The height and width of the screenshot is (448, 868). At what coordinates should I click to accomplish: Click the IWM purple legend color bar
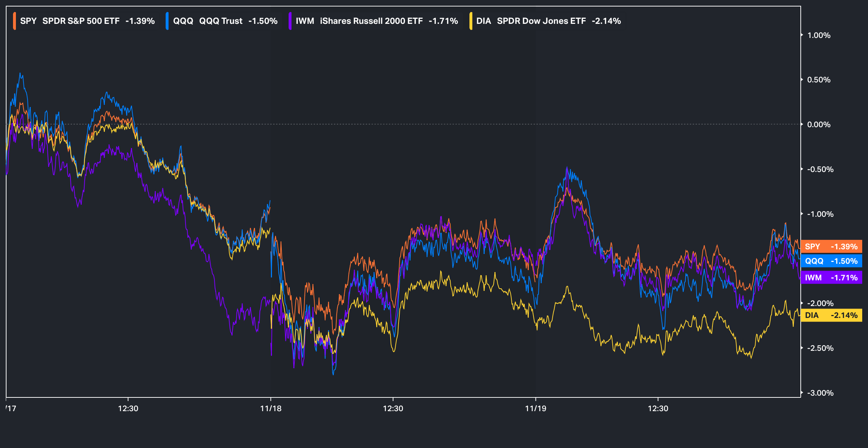click(x=290, y=21)
